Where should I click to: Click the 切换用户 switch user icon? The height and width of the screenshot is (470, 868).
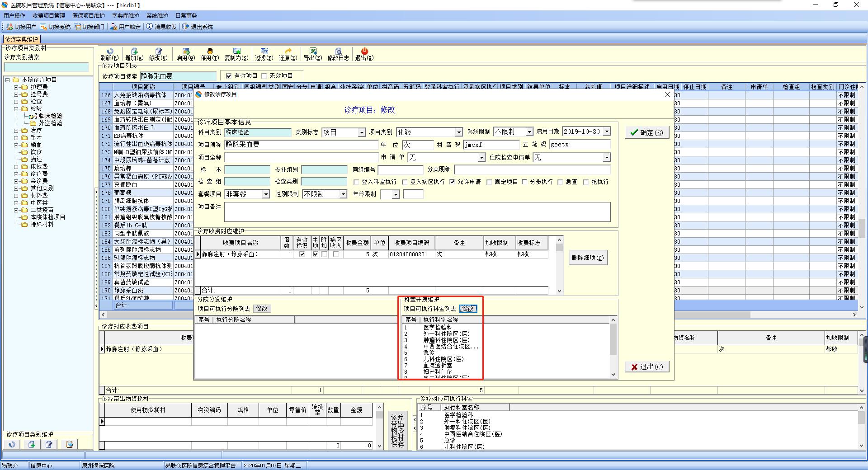pyautogui.click(x=9, y=27)
